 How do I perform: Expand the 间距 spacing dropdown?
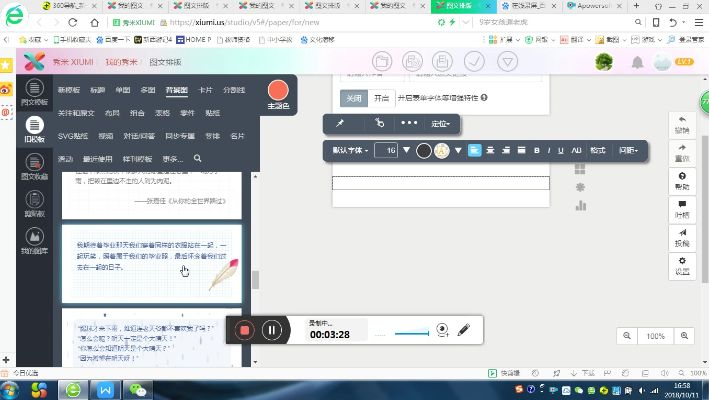pyautogui.click(x=629, y=150)
